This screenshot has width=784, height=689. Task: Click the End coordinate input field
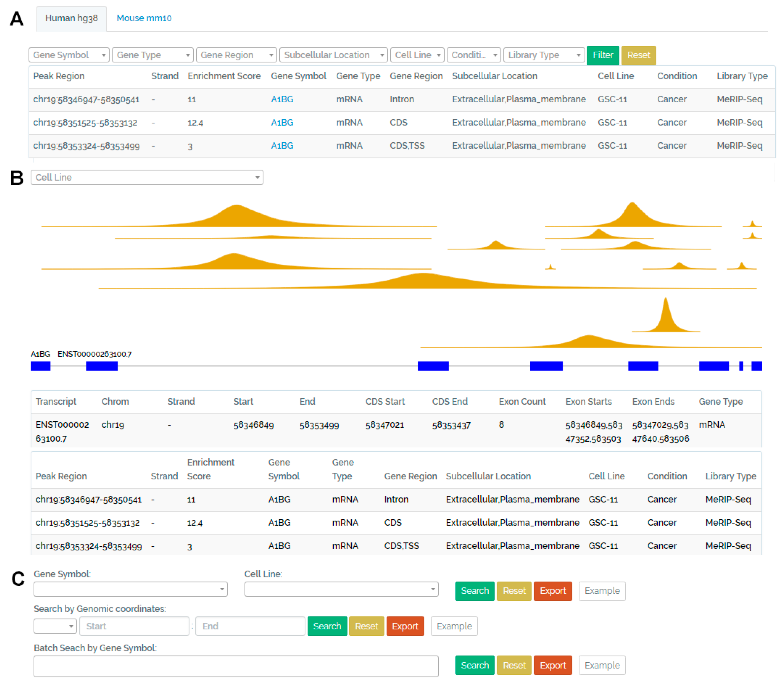[x=250, y=626]
